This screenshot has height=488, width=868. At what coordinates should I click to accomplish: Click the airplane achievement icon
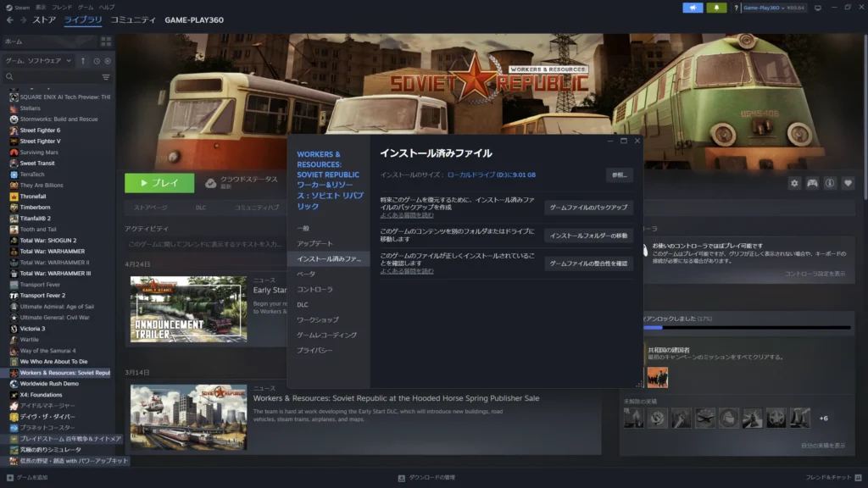704,419
